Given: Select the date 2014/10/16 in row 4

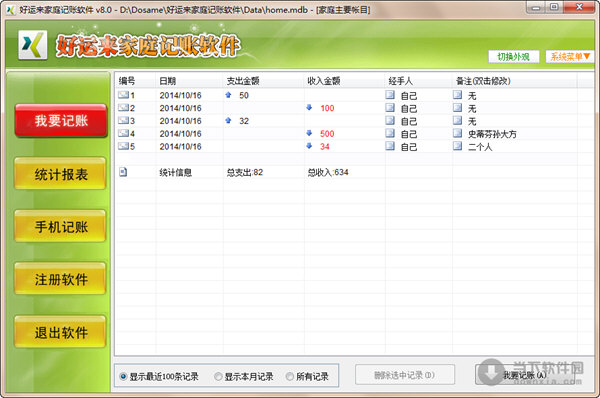Looking at the screenshot, I should [x=180, y=134].
